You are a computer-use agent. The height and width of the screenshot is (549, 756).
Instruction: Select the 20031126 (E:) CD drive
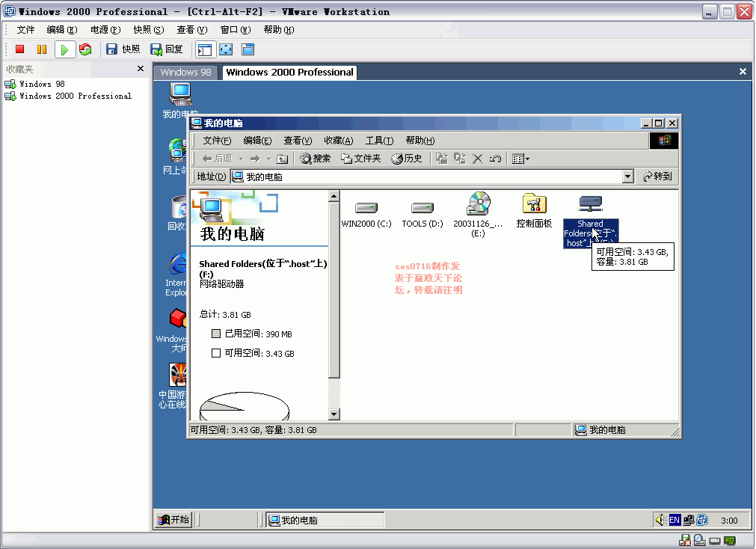click(478, 215)
